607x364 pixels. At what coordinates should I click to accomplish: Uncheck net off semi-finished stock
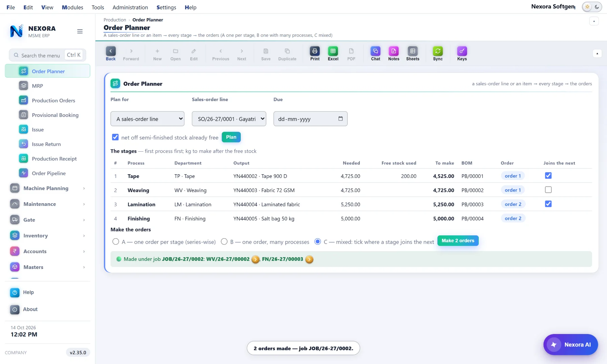click(x=115, y=137)
